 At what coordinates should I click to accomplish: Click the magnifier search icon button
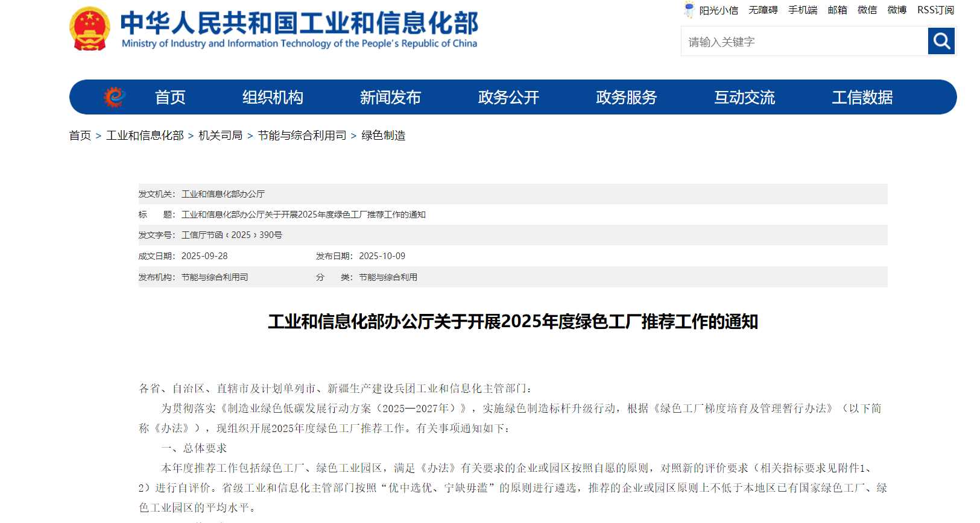click(941, 42)
